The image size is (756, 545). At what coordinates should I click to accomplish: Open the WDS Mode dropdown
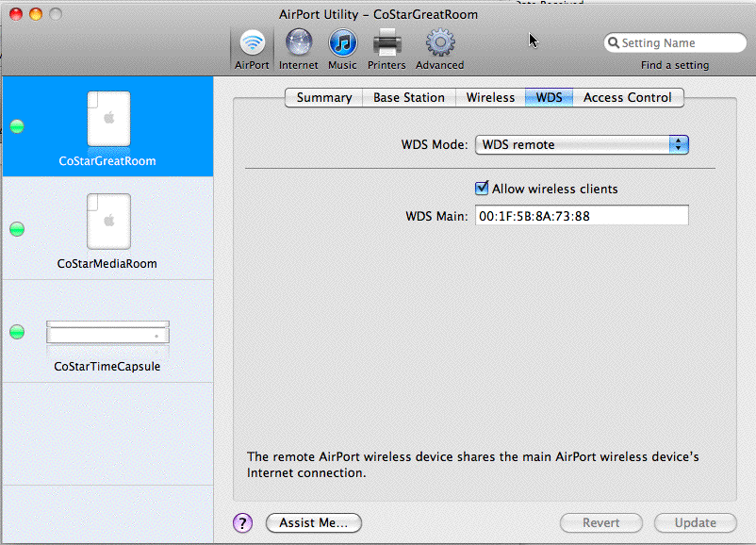(x=582, y=144)
